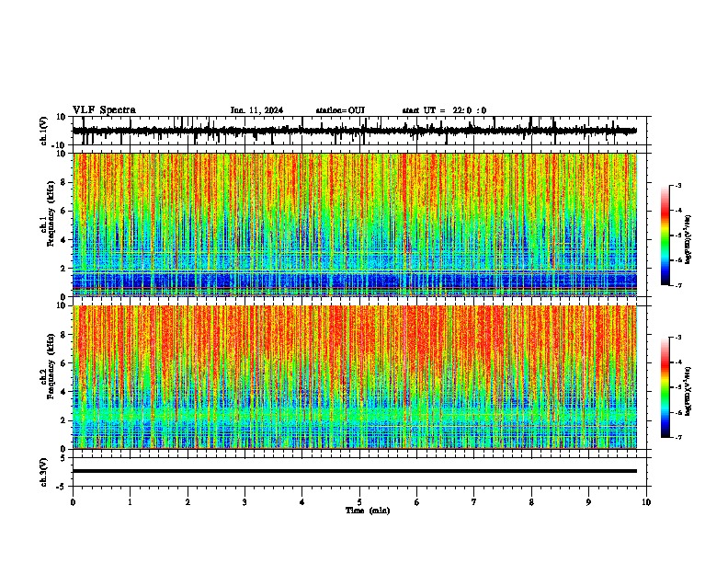Click the log(PSD) label beside ch.1 color scale

pos(688,240)
